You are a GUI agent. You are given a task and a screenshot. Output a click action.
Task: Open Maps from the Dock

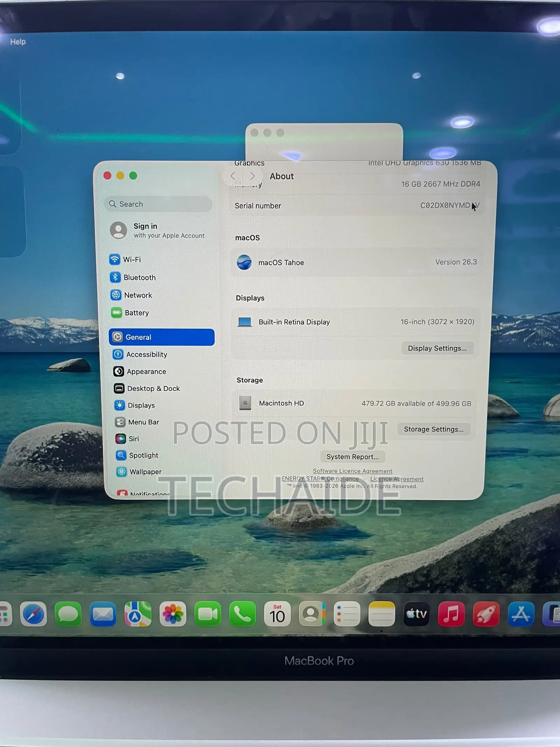pyautogui.click(x=138, y=614)
